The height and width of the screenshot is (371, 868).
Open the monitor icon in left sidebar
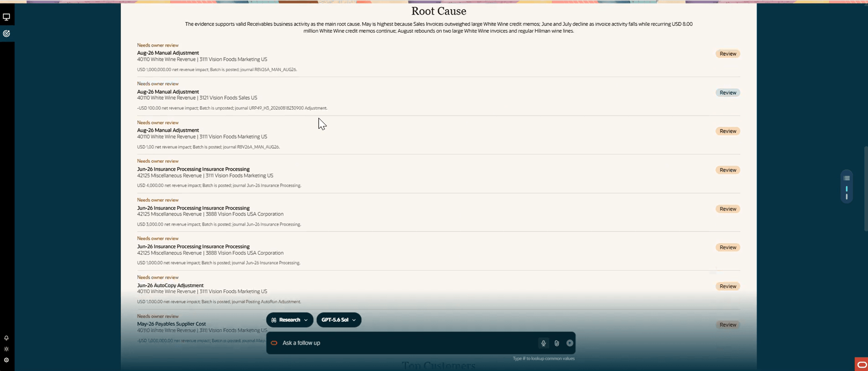pos(6,17)
